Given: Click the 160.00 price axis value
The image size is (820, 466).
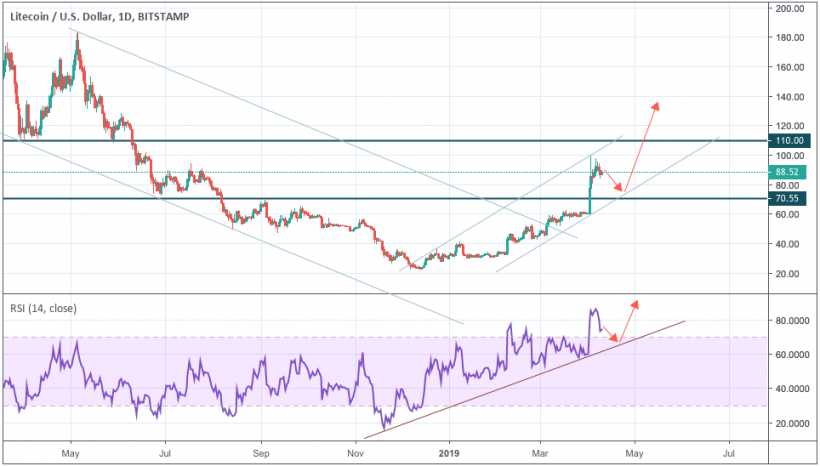Looking at the screenshot, I should point(790,67).
